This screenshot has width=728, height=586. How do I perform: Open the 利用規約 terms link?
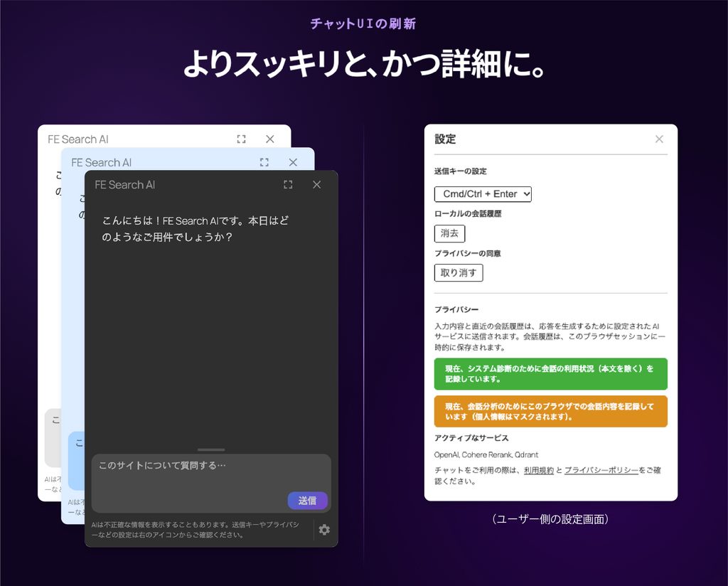point(539,470)
